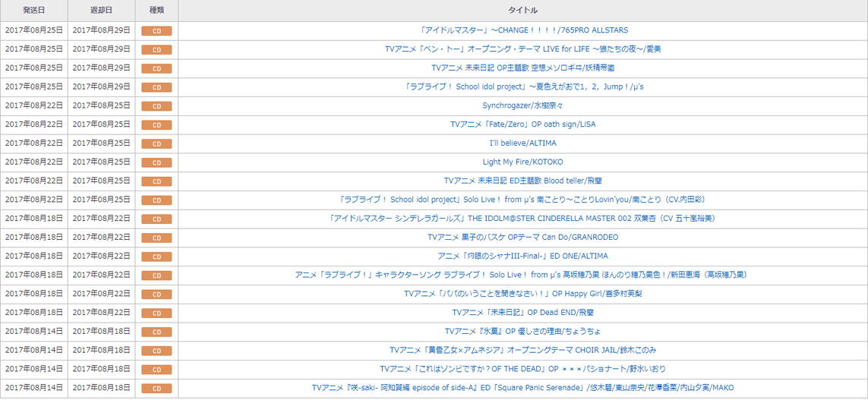Open the LIVE for LIFE 愛美 title link

pyautogui.click(x=522, y=49)
